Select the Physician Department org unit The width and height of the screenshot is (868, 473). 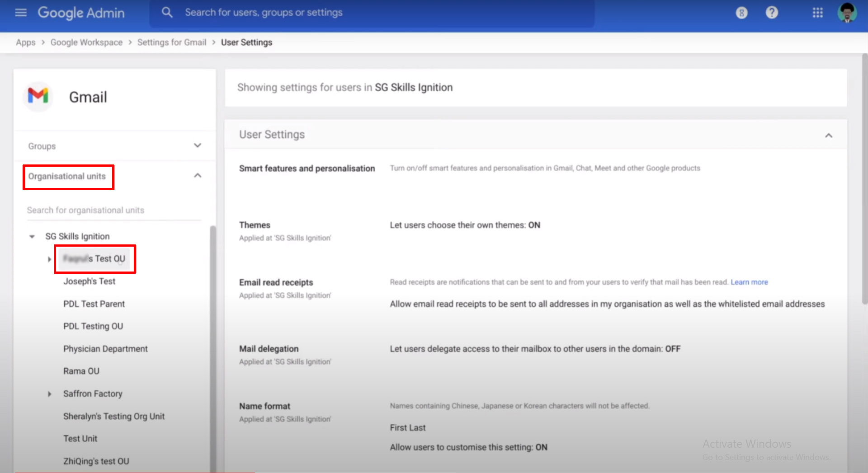pos(105,349)
